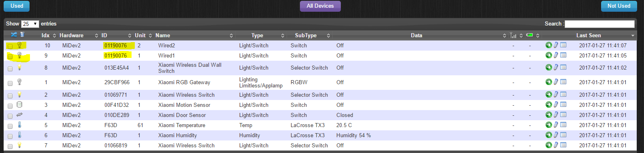Click the Humidity 54 % data cell
The width and height of the screenshot is (644, 153).
tap(353, 135)
